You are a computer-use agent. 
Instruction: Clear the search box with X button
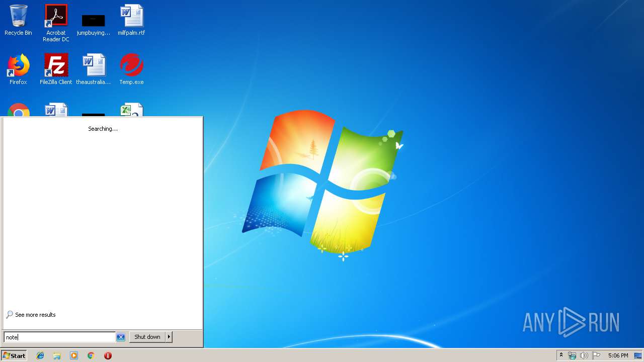(x=121, y=337)
